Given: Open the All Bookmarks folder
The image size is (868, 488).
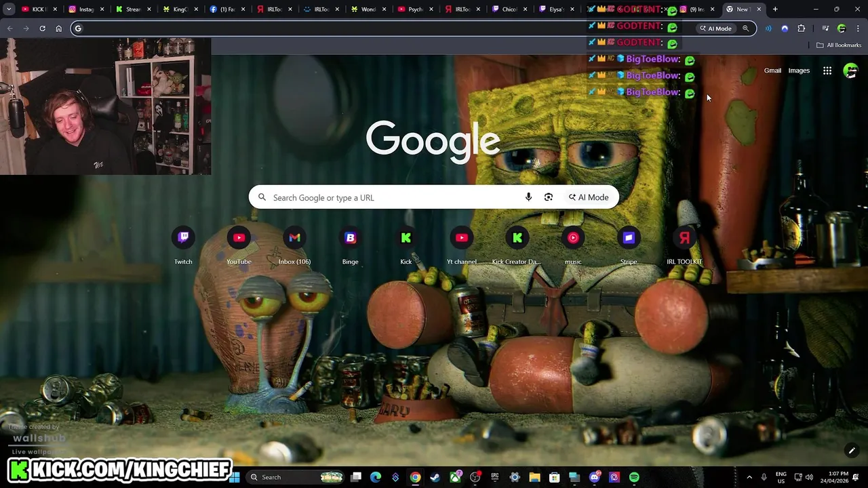Looking at the screenshot, I should (839, 45).
